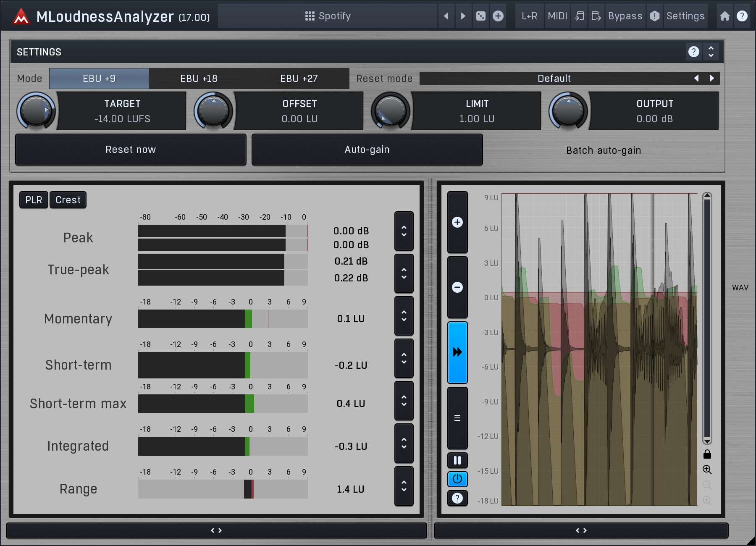Toggle the PLR button
Screen dimensions: 756x546
34,200
